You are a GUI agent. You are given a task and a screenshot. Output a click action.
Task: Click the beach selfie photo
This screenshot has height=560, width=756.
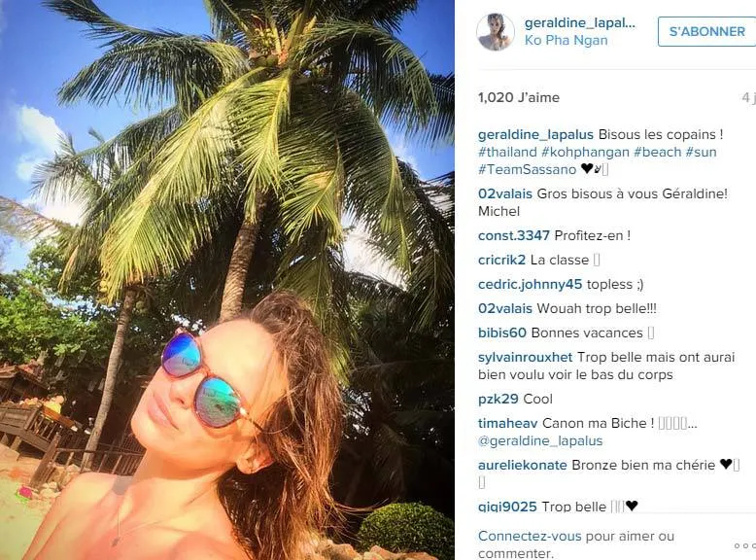(227, 280)
